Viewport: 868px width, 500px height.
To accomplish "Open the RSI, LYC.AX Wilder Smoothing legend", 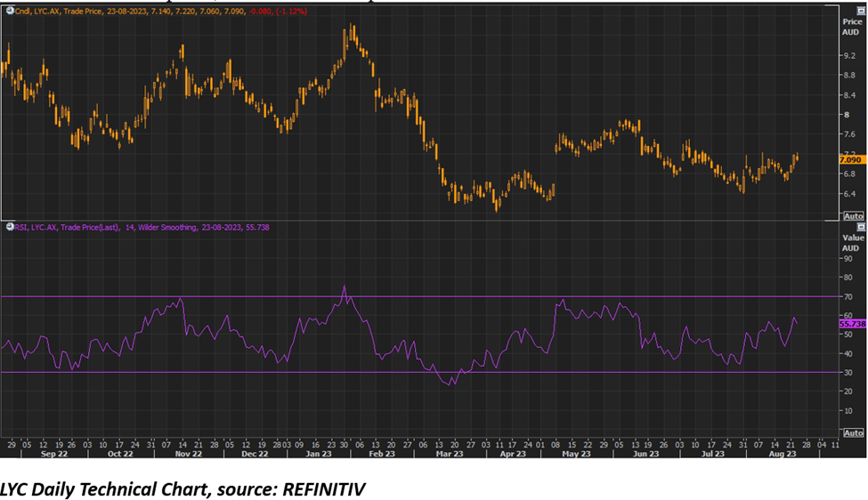I will [142, 228].
